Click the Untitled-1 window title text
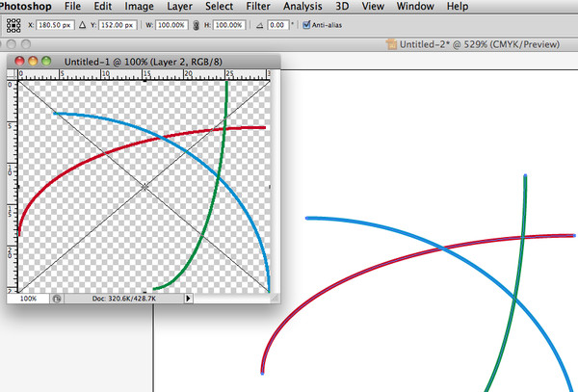Screen dimensions: 578x392 143,62
